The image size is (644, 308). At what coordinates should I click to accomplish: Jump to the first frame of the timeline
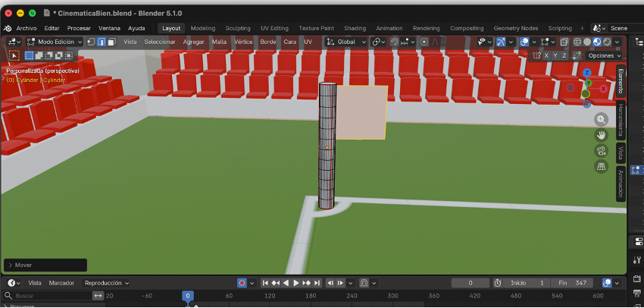265,283
